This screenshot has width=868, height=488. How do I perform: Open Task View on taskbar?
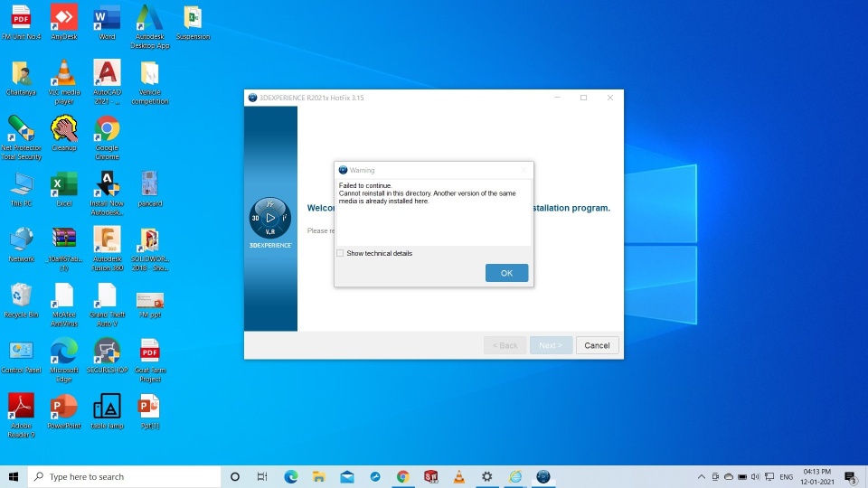[262, 476]
